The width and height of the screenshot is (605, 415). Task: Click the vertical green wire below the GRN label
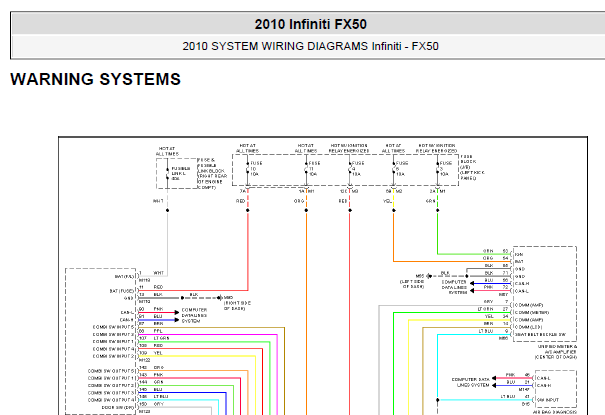[x=438, y=233]
